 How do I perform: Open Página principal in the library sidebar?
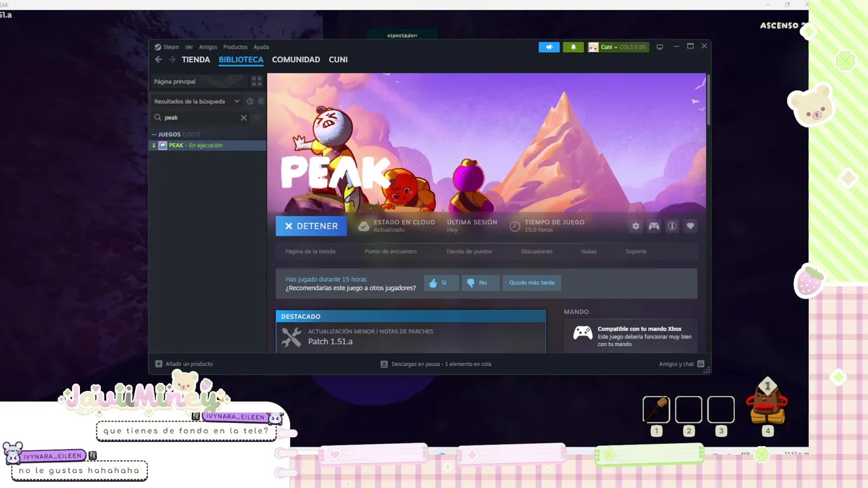(201, 81)
